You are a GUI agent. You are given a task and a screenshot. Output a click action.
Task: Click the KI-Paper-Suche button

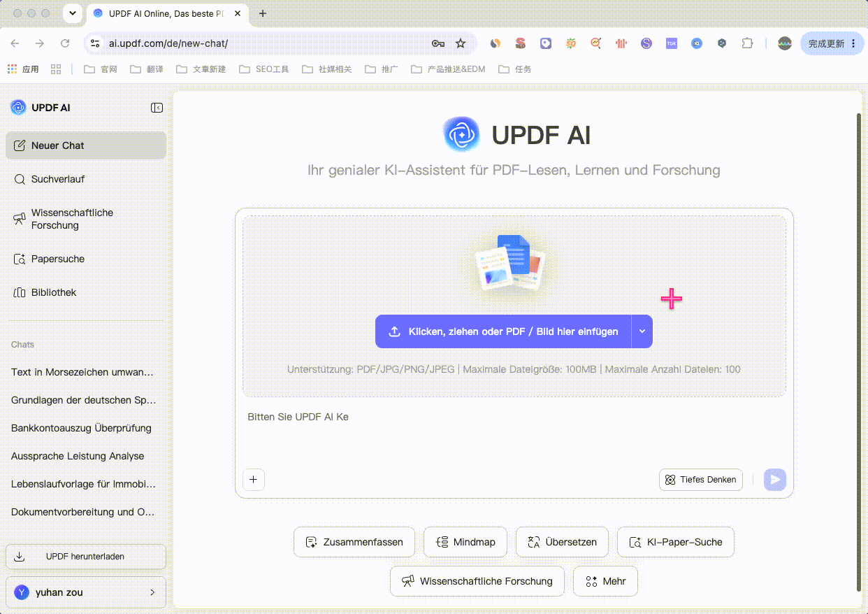(x=676, y=542)
